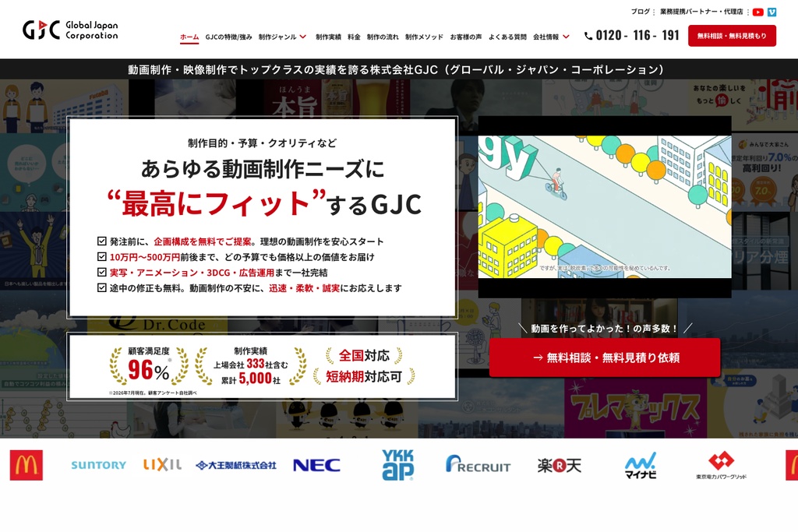The height and width of the screenshot is (532, 798).
Task: Play the animated city video preview
Action: point(605,206)
